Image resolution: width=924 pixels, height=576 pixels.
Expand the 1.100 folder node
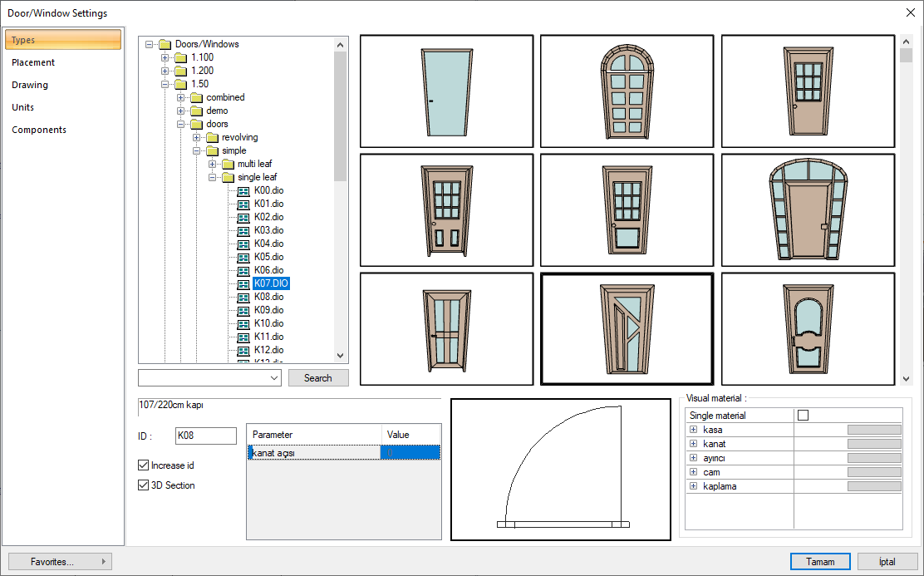point(165,57)
